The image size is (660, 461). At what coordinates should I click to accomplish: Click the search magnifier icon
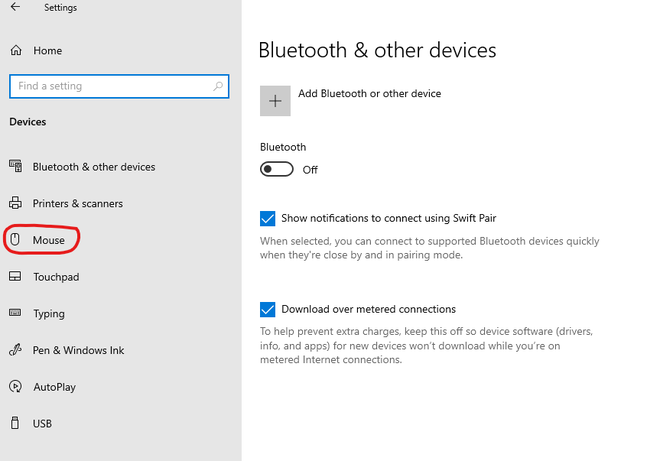(218, 86)
